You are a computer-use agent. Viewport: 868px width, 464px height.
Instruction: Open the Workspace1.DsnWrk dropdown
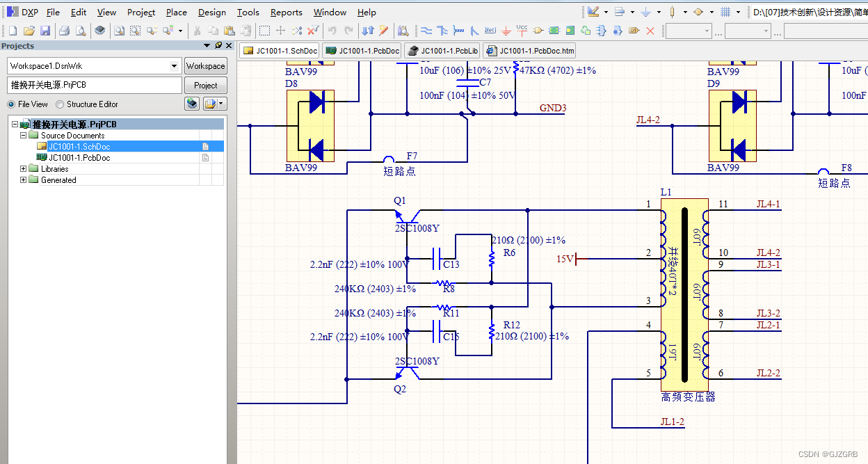tap(174, 65)
